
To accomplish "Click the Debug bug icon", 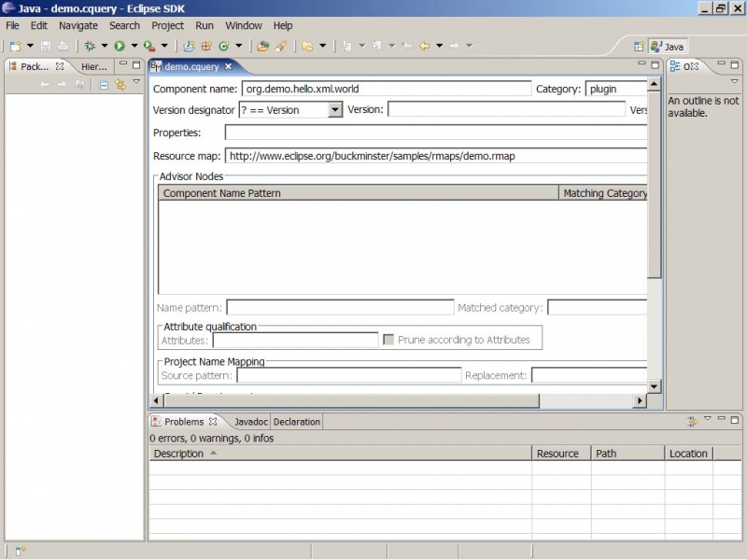I will coord(90,46).
